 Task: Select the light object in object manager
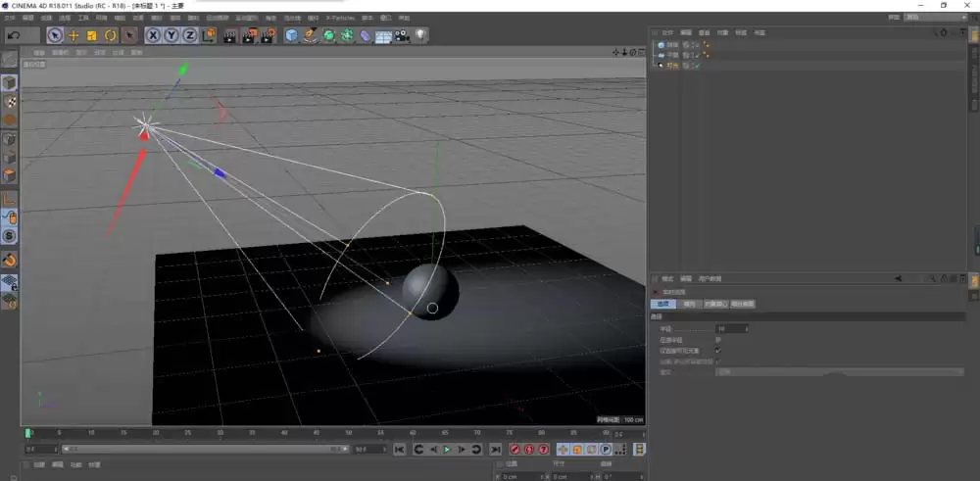click(672, 66)
